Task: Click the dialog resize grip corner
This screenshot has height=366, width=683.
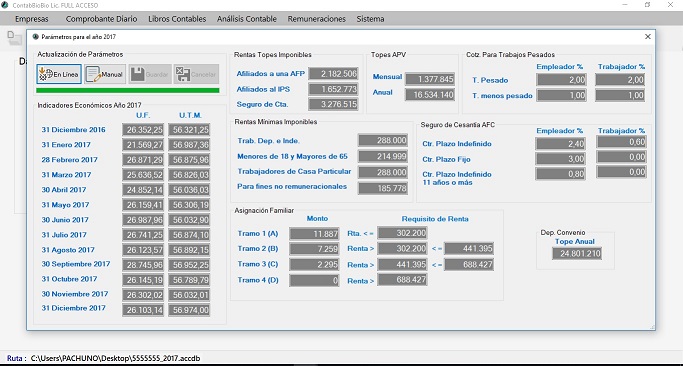Action: pyautogui.click(x=652, y=327)
